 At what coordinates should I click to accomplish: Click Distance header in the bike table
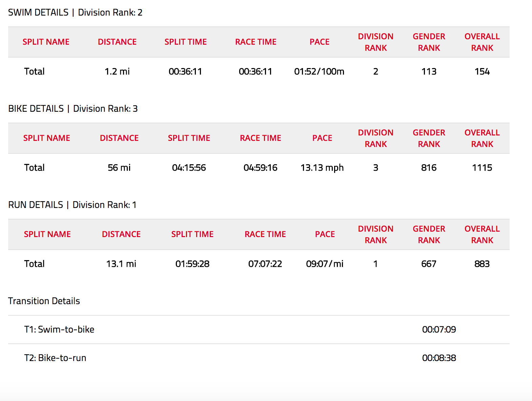click(x=119, y=138)
